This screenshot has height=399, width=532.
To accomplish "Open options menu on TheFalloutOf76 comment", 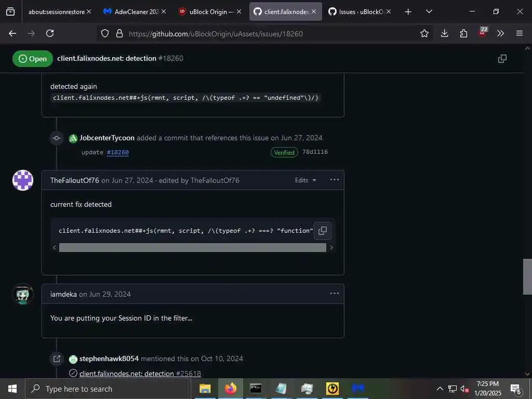I will [x=335, y=180].
